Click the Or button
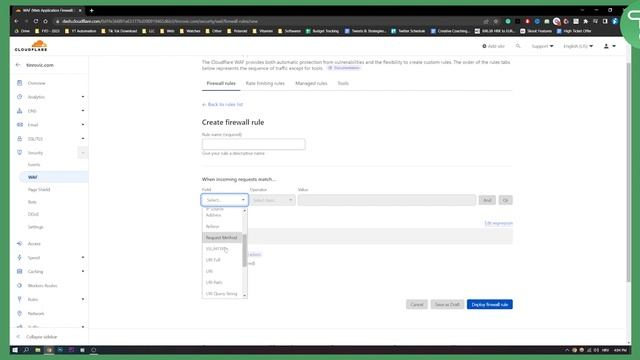 pyautogui.click(x=506, y=200)
